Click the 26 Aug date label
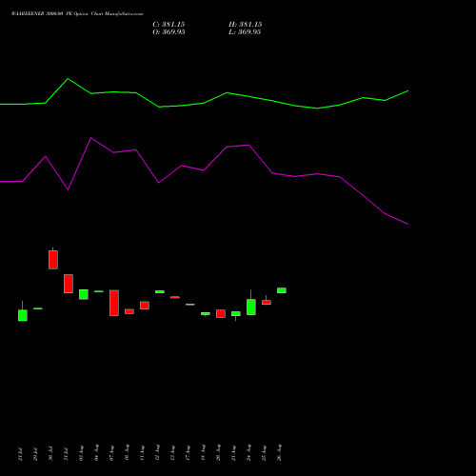The height and width of the screenshot is (476, 476). click(x=279, y=453)
